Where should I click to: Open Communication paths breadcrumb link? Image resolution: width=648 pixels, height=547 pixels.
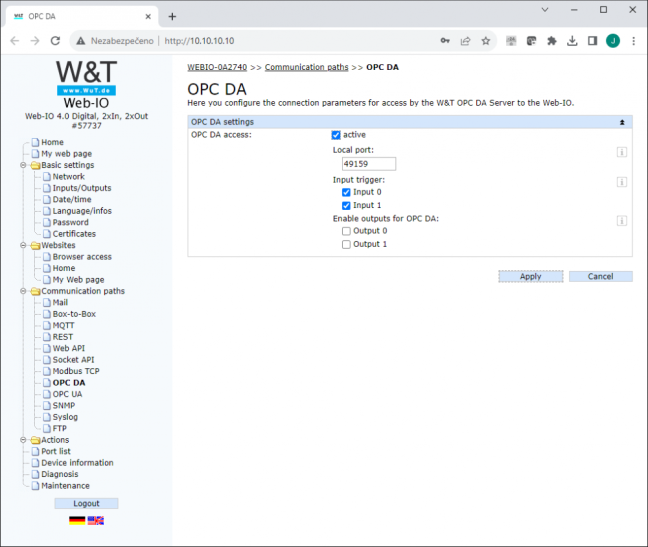click(x=307, y=67)
